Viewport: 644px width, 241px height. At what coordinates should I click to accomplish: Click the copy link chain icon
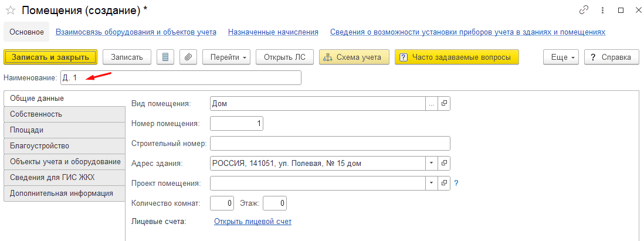584,11
